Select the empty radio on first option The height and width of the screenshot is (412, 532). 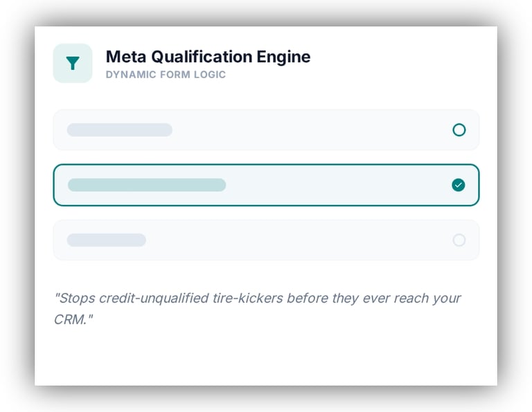[x=459, y=129]
